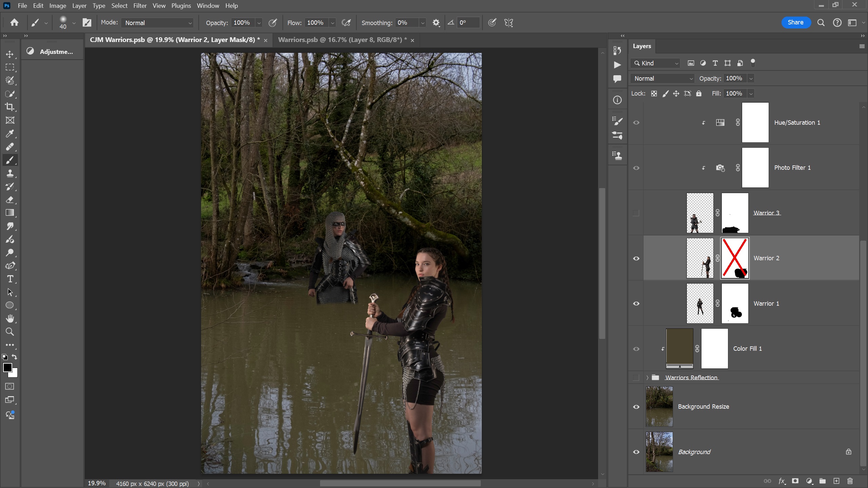Expand the Warriors Reflection group

click(647, 378)
